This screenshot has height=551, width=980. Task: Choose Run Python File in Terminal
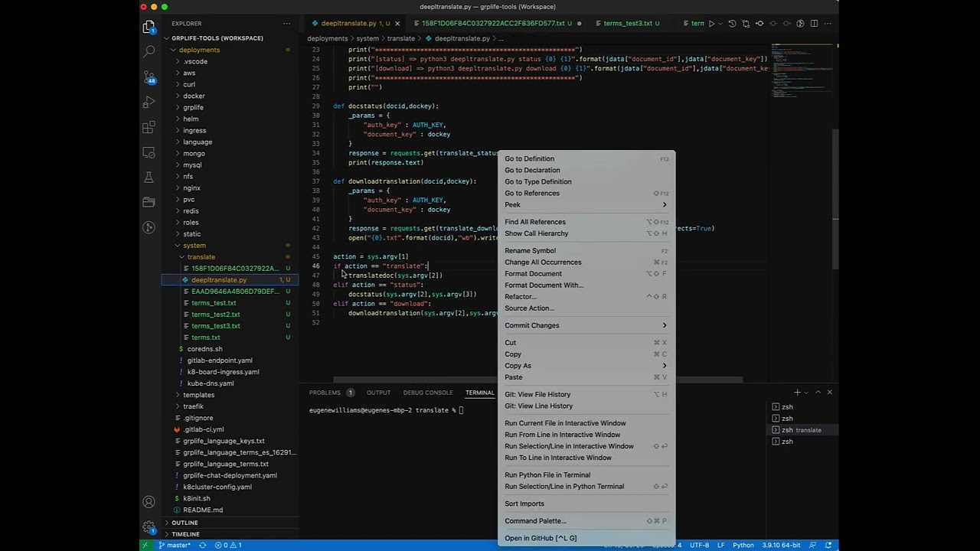point(586,475)
